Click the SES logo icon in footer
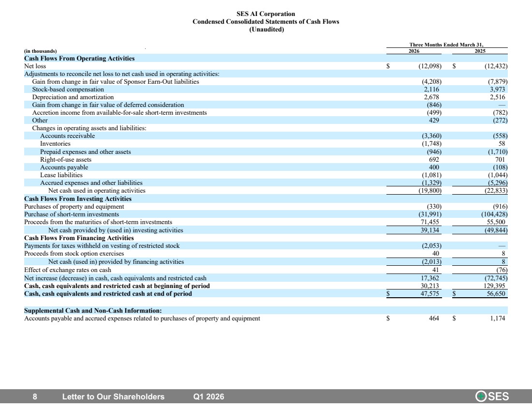This screenshot has width=532, height=411. coord(492,396)
